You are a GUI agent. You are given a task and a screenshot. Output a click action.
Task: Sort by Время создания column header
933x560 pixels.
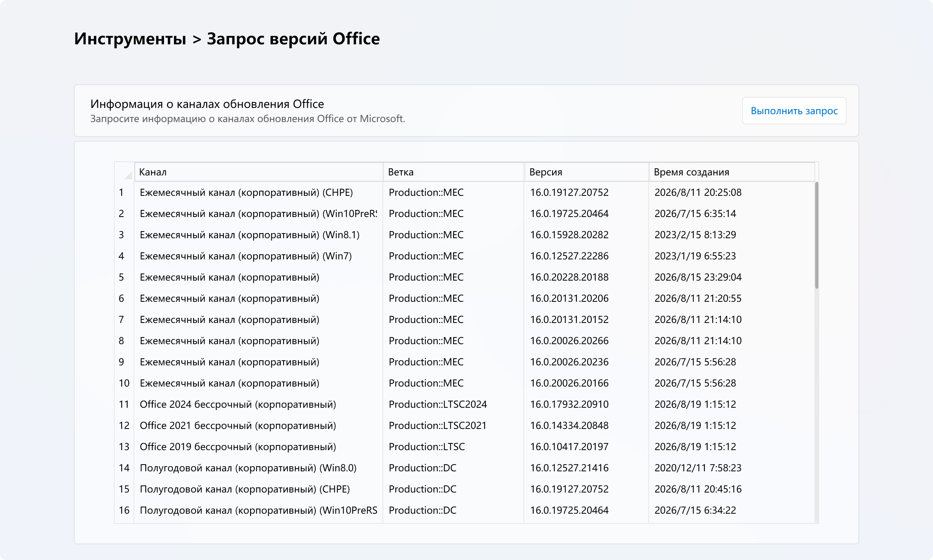pyautogui.click(x=732, y=172)
